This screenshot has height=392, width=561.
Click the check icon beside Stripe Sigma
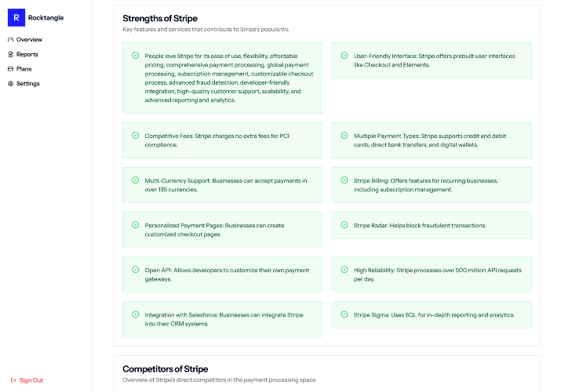(x=344, y=314)
